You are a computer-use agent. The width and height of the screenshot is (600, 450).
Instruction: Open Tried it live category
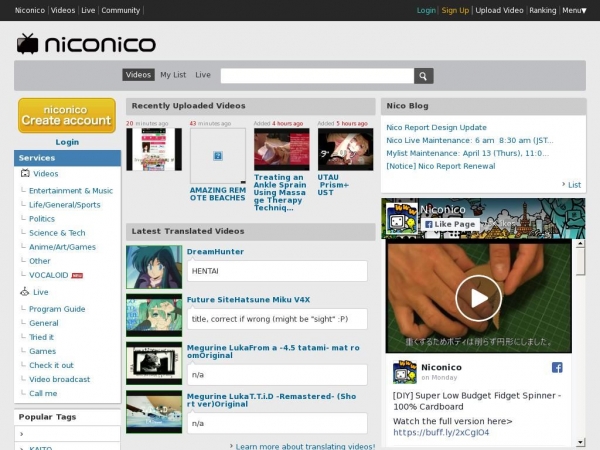point(41,337)
